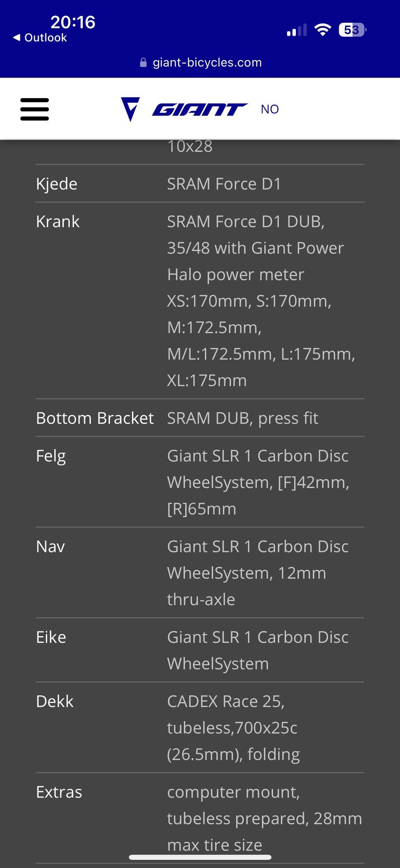Tap the 20:16 clock in status bar
400x868 pixels.
pos(72,22)
